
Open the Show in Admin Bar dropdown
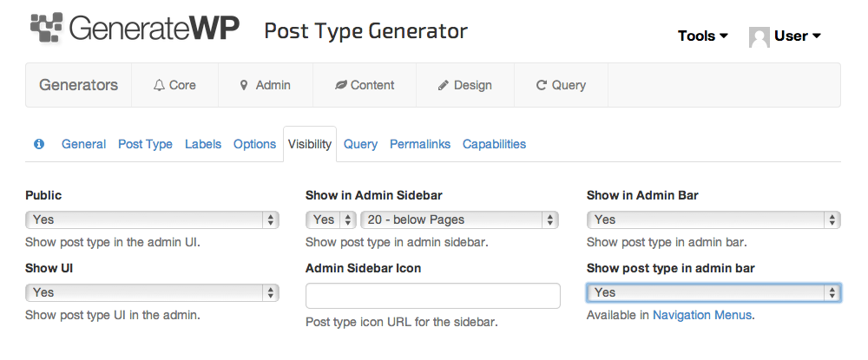click(713, 219)
